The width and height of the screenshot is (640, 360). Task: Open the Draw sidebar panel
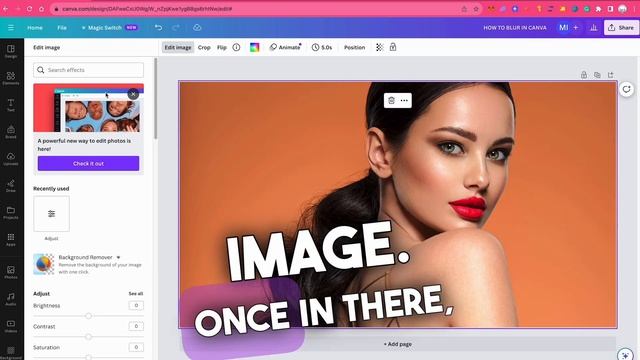[x=11, y=186]
